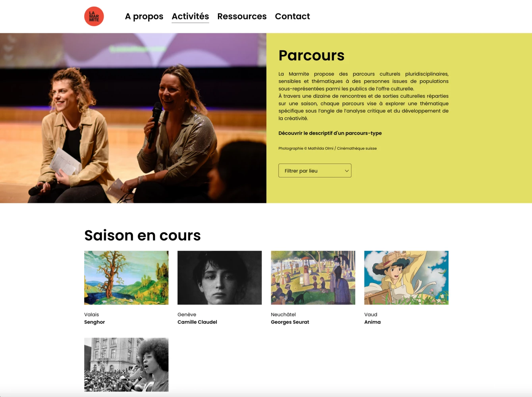
Task: Select the Georges Seurat title link
Action: click(x=290, y=322)
